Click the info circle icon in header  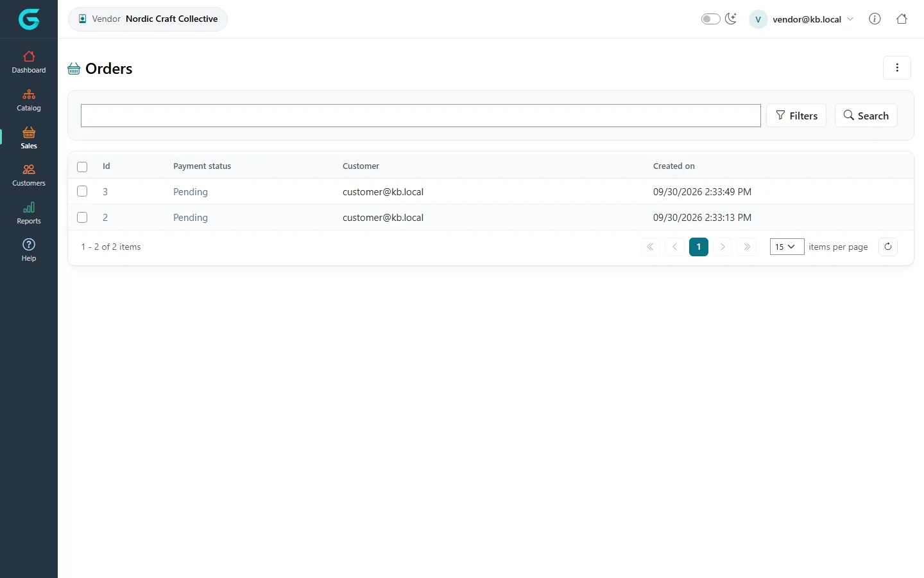pyautogui.click(x=875, y=19)
